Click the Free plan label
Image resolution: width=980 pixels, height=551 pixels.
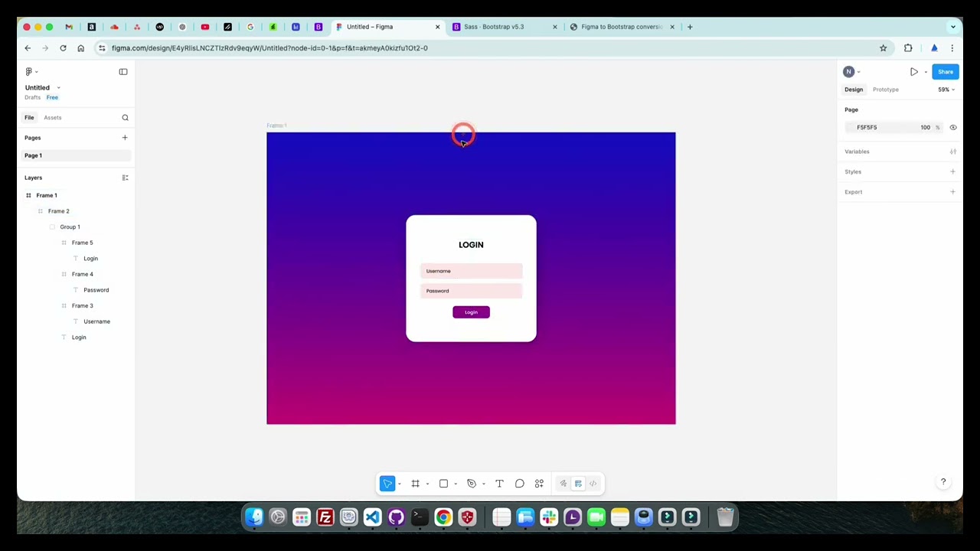[x=52, y=97]
